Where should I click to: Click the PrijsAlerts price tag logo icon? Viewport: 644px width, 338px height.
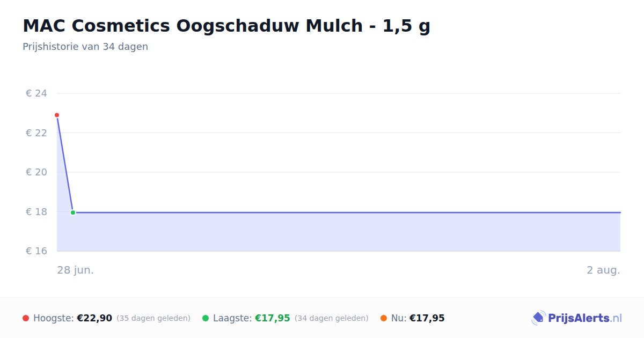538,318
